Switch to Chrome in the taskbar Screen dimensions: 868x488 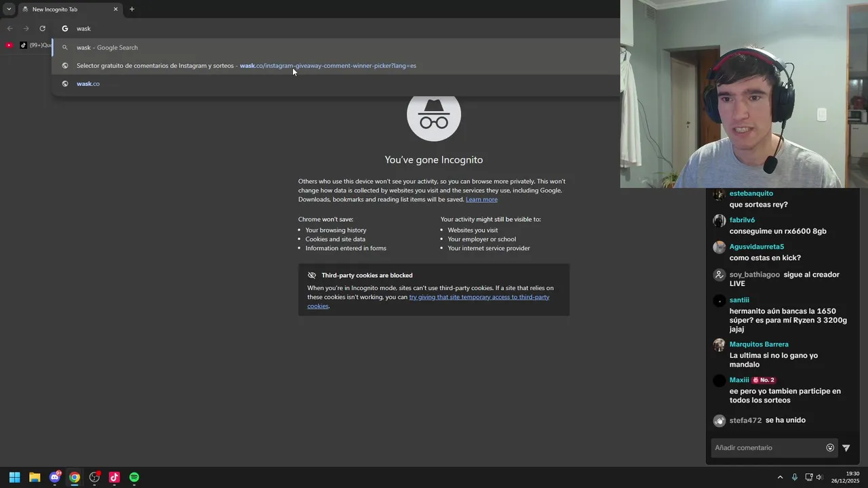(x=75, y=477)
